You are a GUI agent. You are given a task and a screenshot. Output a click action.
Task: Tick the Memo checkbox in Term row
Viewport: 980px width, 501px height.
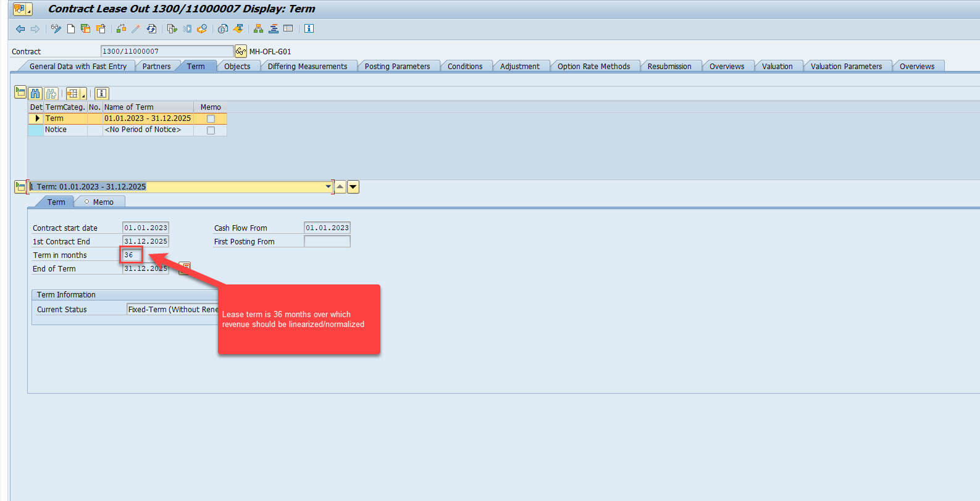click(x=211, y=118)
